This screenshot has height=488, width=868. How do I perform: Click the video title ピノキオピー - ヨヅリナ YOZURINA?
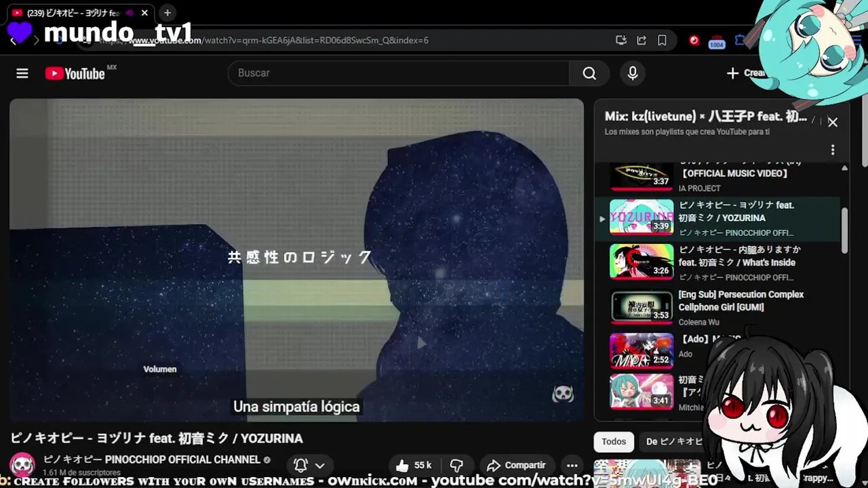157,439
